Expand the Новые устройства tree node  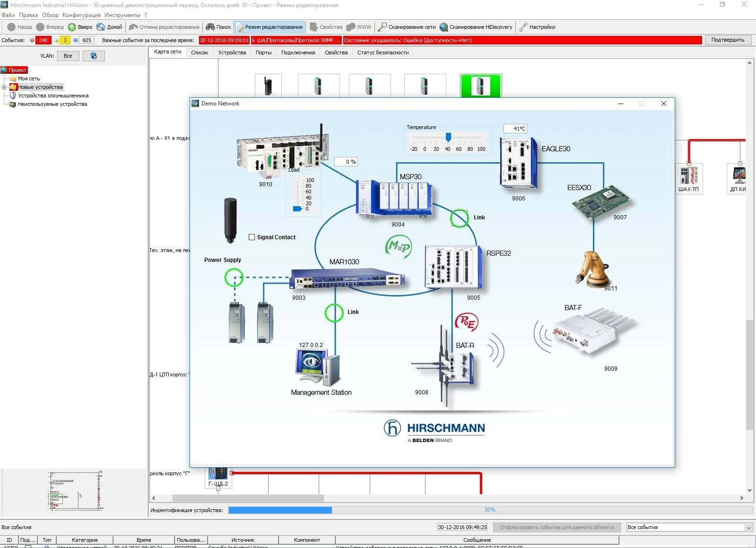click(4, 87)
